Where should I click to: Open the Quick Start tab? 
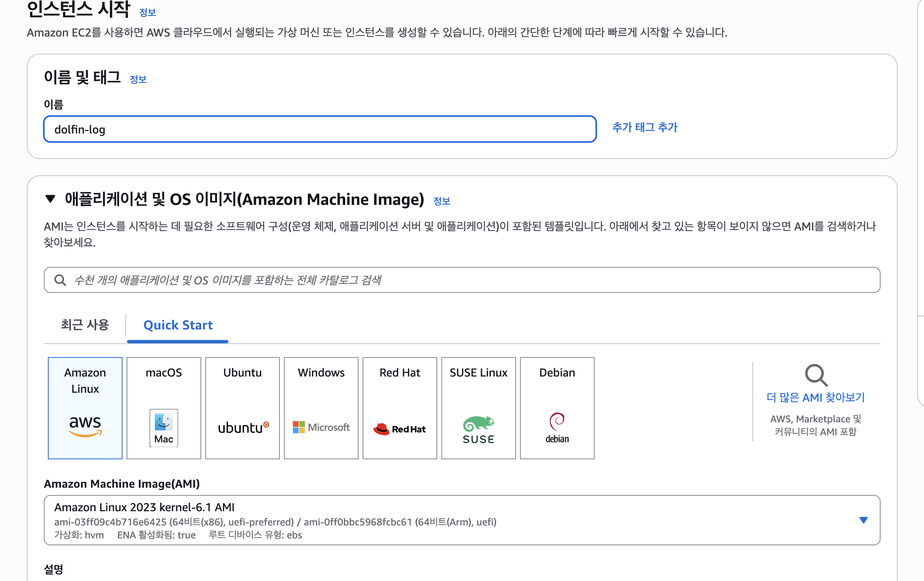(x=178, y=325)
